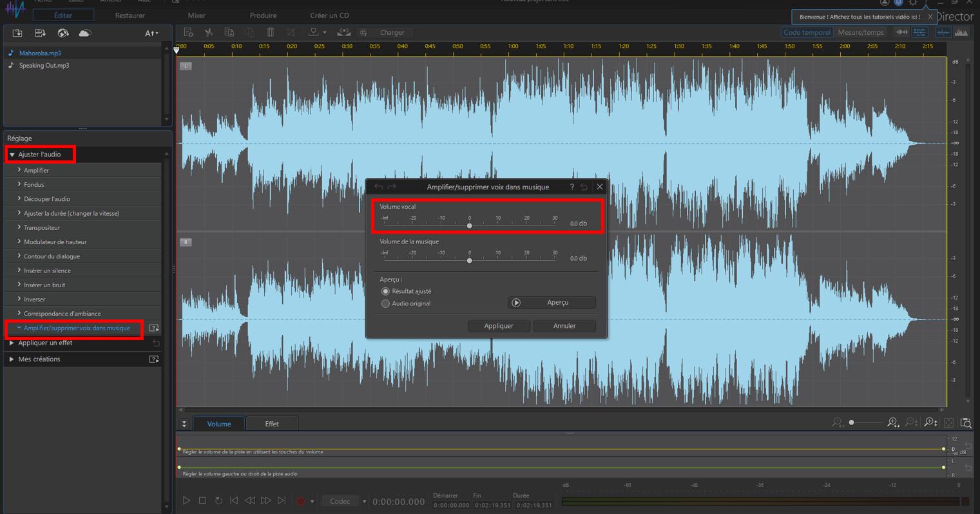Screen dimensions: 980x514
Task: Enable the Mesure/temps timeline mode
Action: (x=860, y=32)
